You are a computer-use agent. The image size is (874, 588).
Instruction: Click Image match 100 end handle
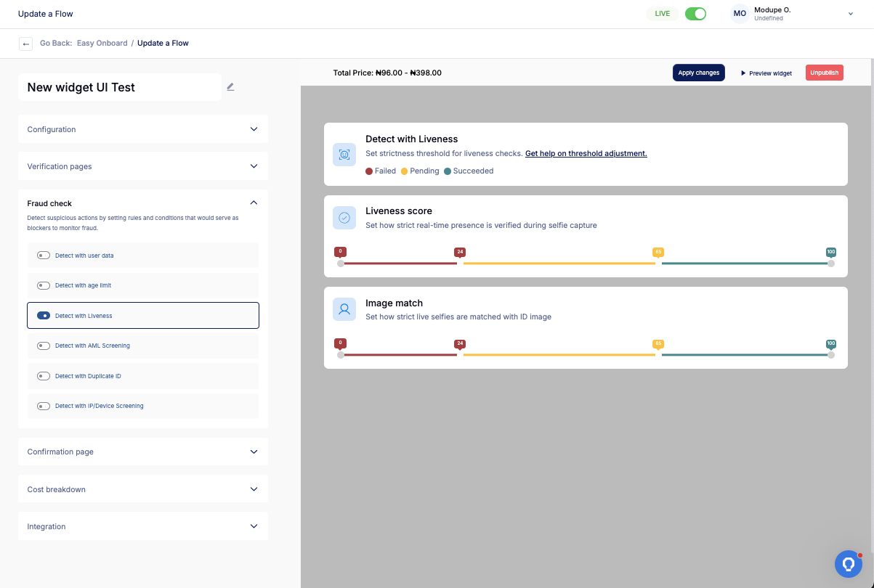[831, 355]
